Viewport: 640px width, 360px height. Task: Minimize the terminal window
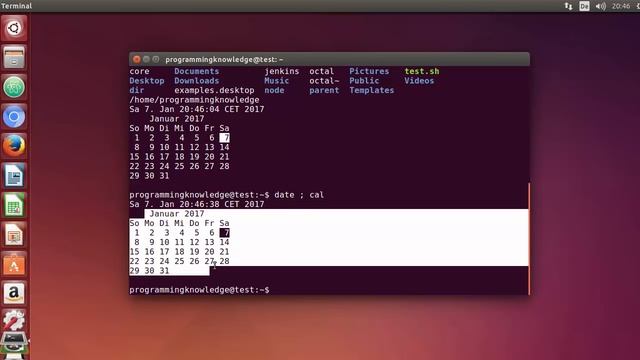coord(146,59)
